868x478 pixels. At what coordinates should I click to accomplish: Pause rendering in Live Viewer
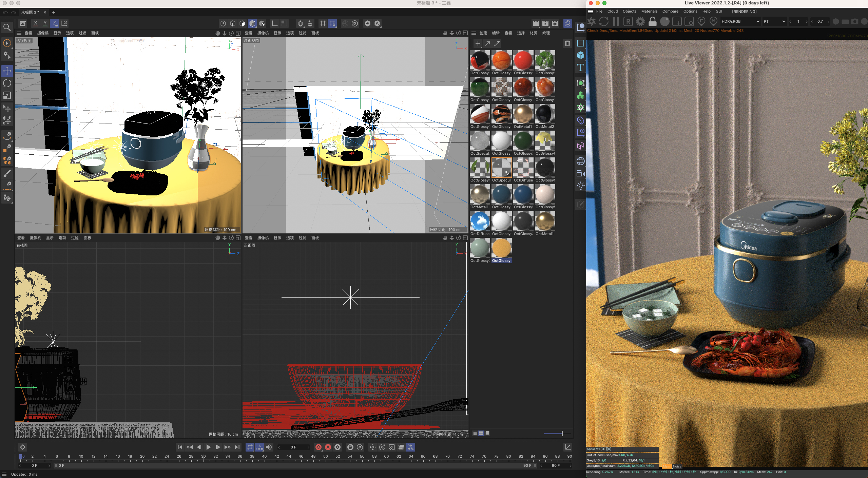(x=616, y=21)
